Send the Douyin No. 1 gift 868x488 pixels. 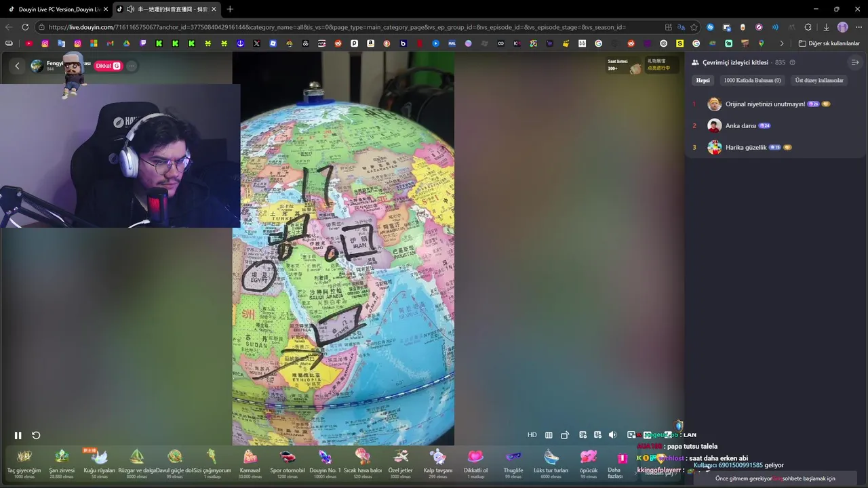(325, 463)
